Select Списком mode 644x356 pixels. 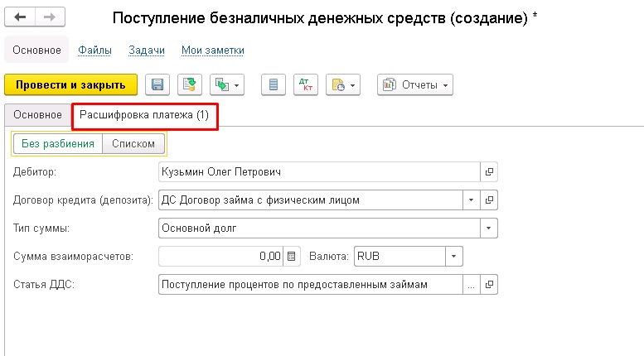pyautogui.click(x=133, y=144)
